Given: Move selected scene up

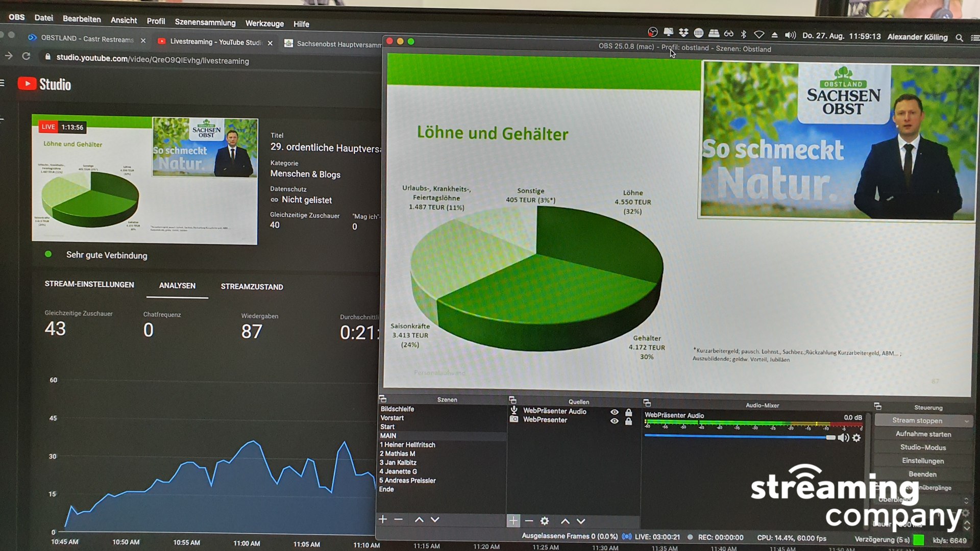Looking at the screenshot, I should (419, 519).
